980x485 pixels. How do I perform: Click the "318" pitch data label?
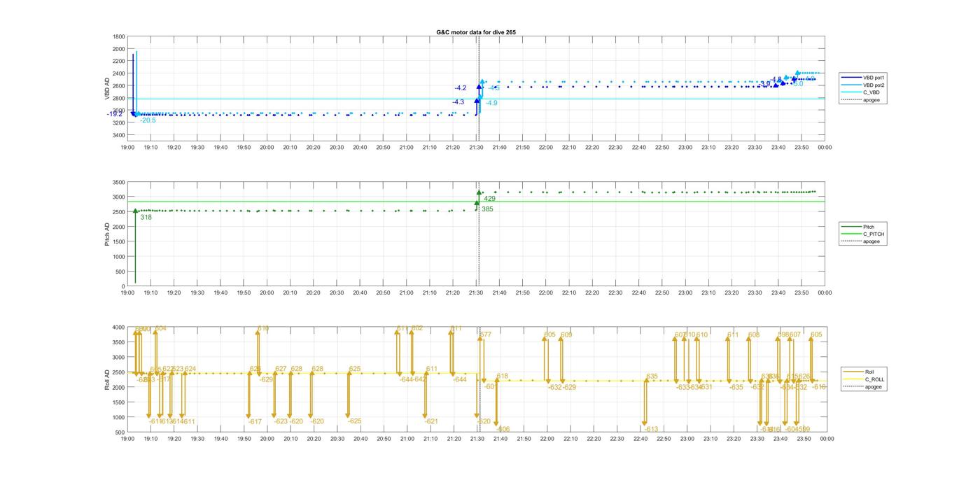[146, 218]
